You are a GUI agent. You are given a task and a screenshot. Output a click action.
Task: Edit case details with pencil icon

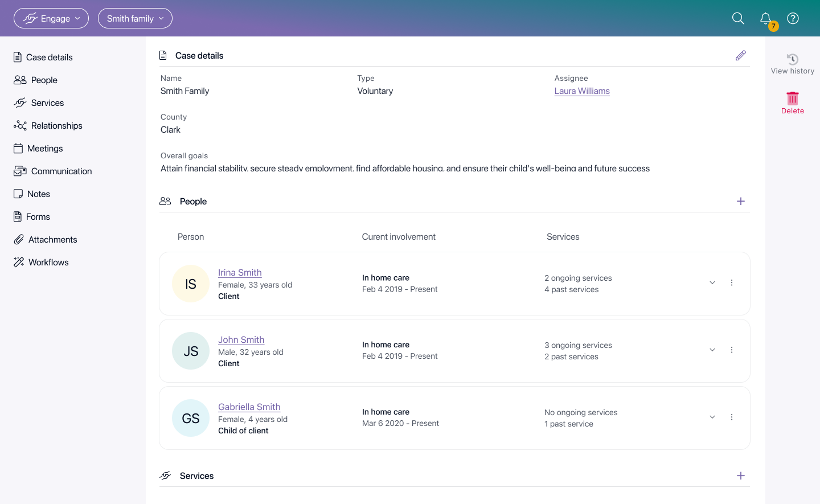coord(740,55)
